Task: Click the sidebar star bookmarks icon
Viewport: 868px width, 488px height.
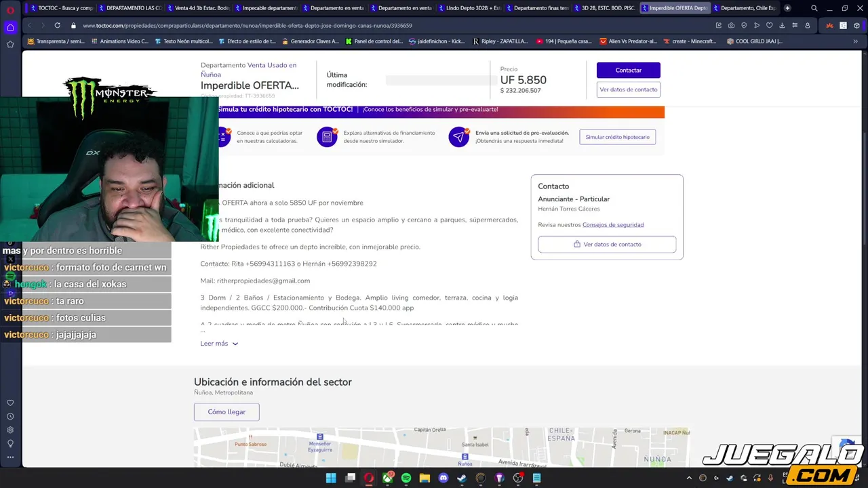Action: [x=10, y=44]
